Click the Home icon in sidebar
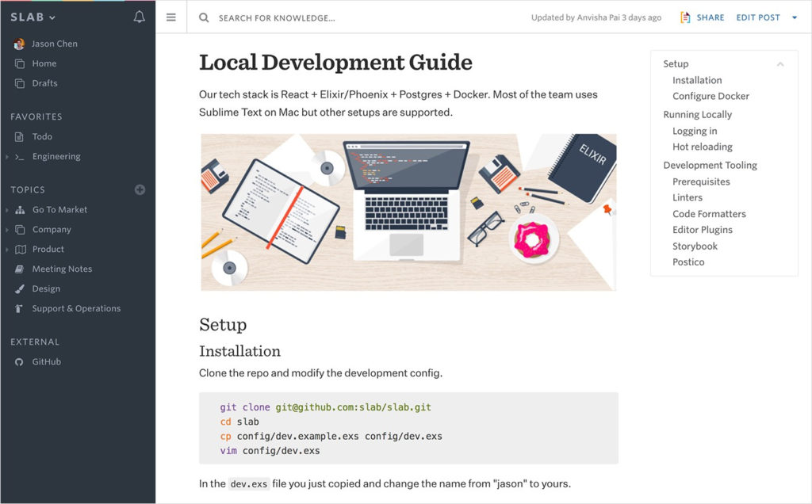 tap(19, 63)
